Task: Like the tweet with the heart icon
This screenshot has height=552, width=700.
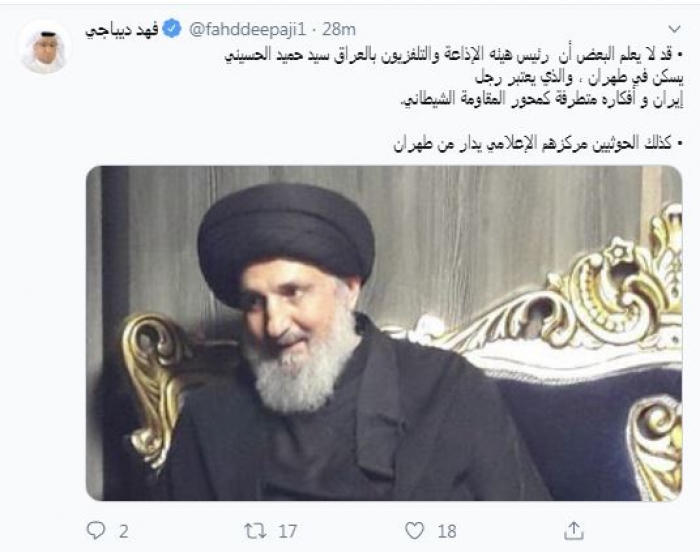Action: click(x=414, y=531)
